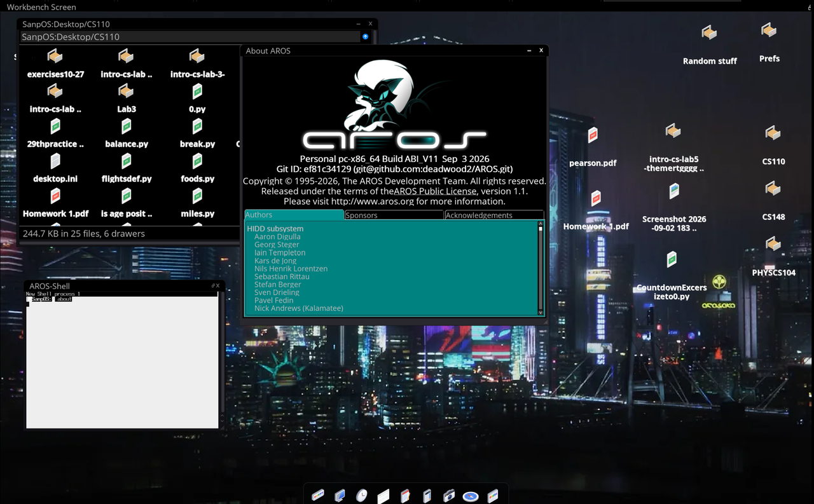
Task: Open the monitor icon in the dock
Action: point(340,495)
